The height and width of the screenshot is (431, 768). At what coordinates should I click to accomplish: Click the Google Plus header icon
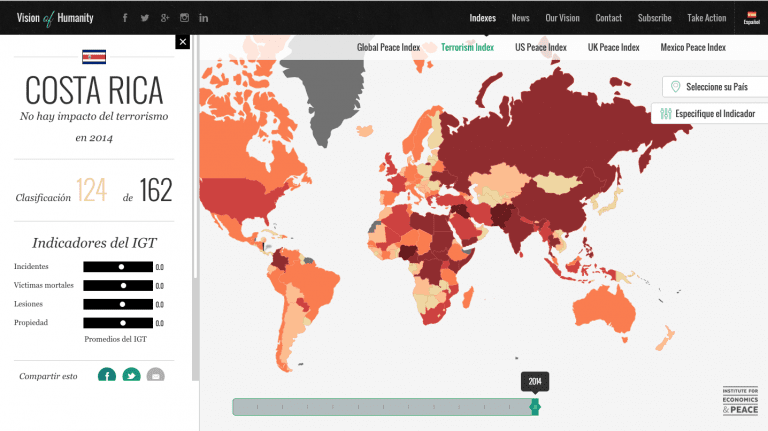point(164,18)
